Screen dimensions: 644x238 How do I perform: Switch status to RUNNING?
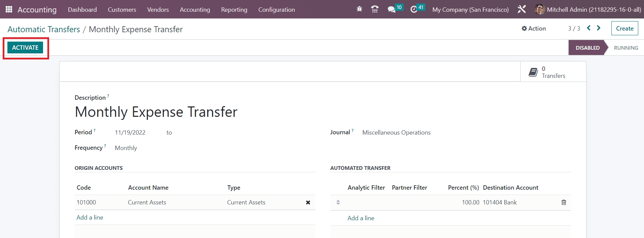626,48
